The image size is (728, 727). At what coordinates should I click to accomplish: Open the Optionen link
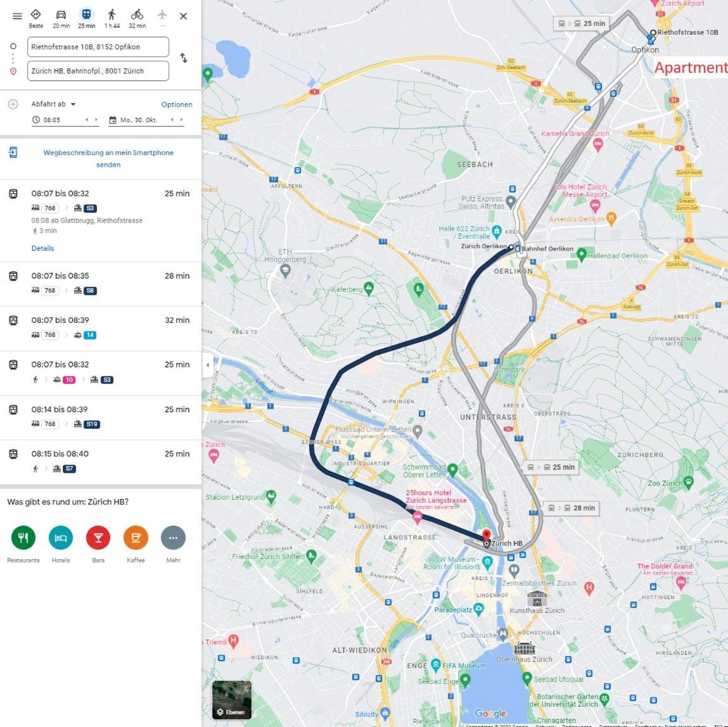pos(176,104)
